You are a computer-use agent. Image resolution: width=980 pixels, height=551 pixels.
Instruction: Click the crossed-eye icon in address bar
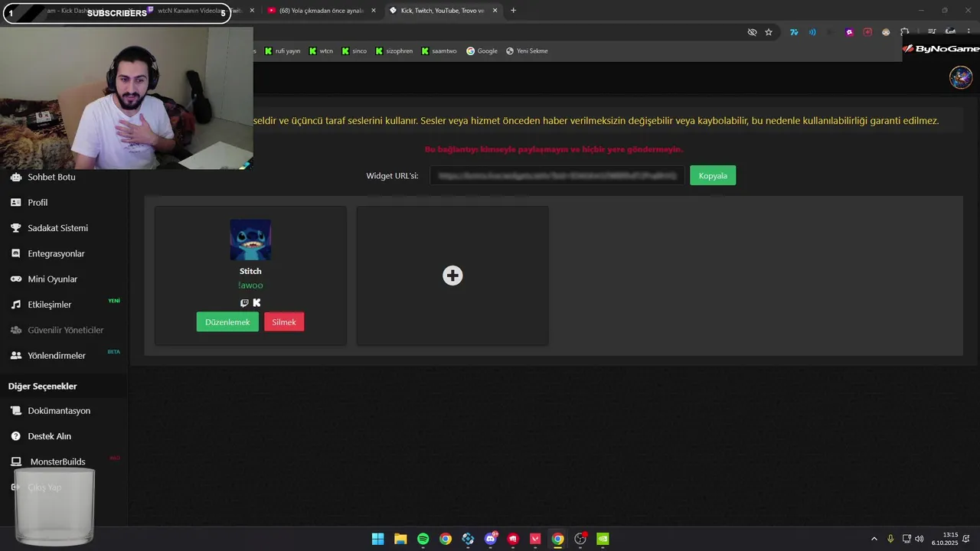(x=752, y=32)
